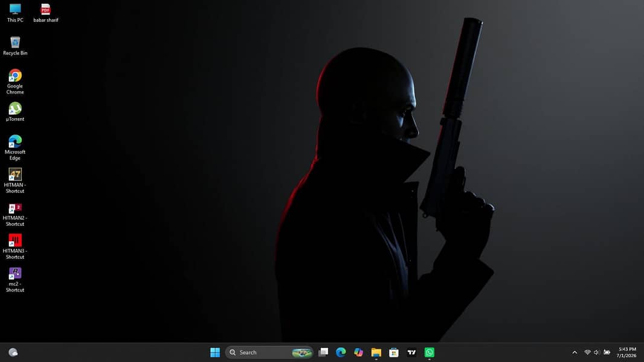Select the mc2 - Shortcut icon
The height and width of the screenshot is (362, 644).
(x=15, y=279)
